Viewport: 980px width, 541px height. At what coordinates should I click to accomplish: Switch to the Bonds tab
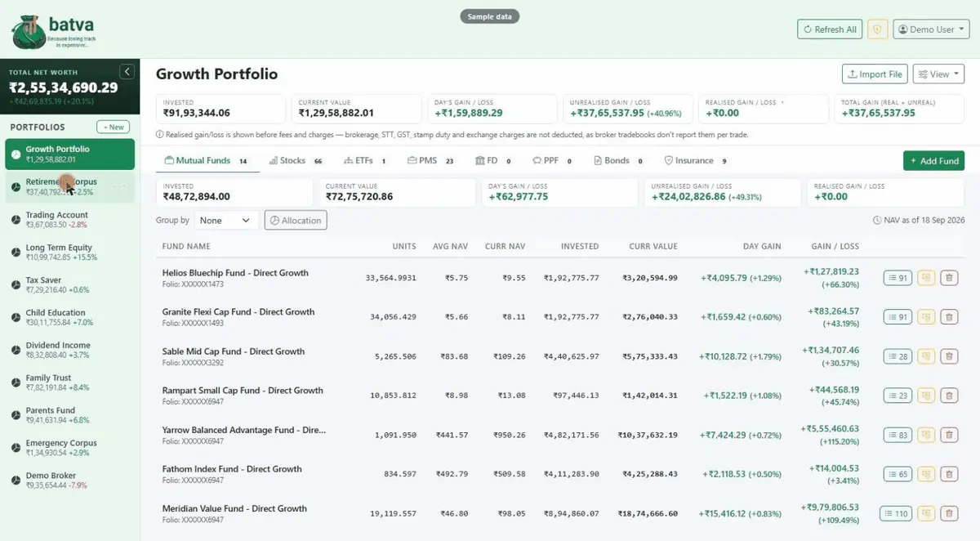[618, 161]
